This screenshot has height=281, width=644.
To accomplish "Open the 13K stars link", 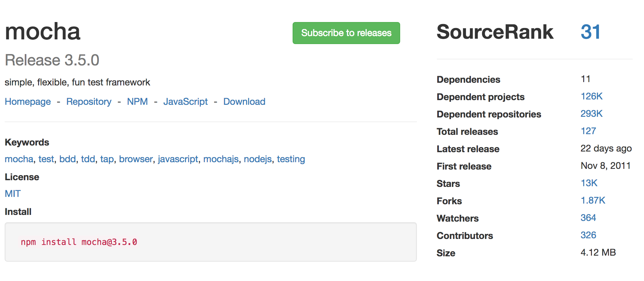I will (589, 183).
